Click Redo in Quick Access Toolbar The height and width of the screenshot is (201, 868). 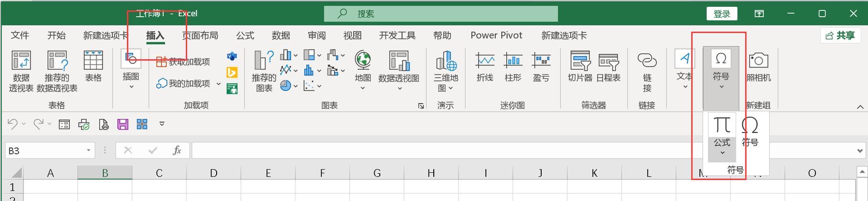tap(38, 124)
